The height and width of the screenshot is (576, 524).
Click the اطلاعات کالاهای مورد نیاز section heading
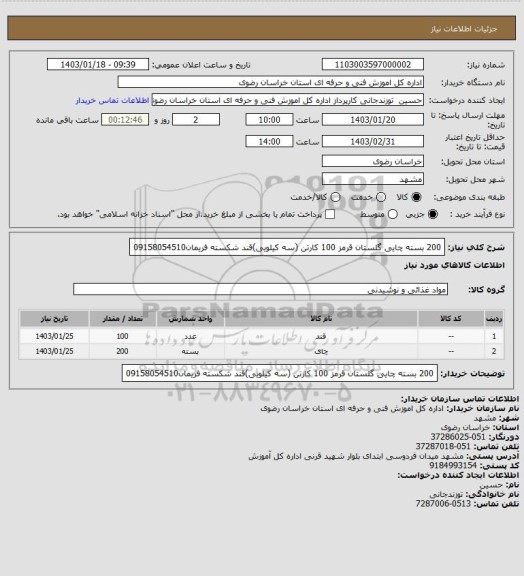(x=454, y=265)
